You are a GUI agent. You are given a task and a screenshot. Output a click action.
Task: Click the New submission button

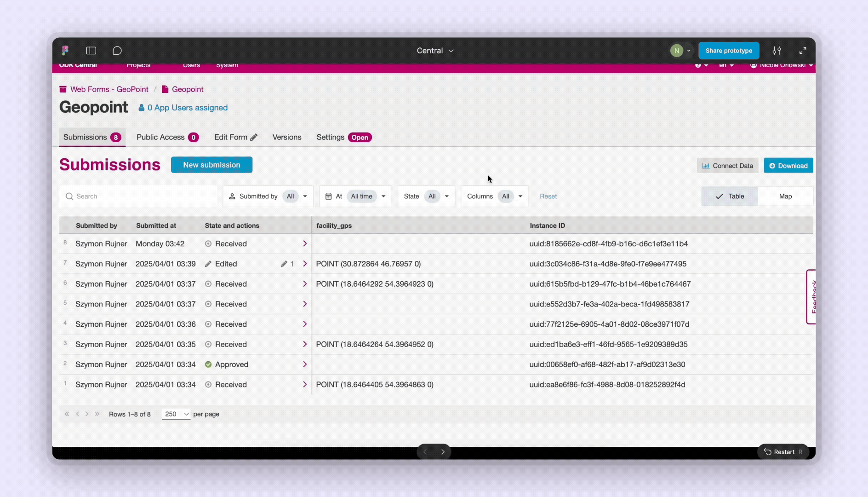pos(211,165)
